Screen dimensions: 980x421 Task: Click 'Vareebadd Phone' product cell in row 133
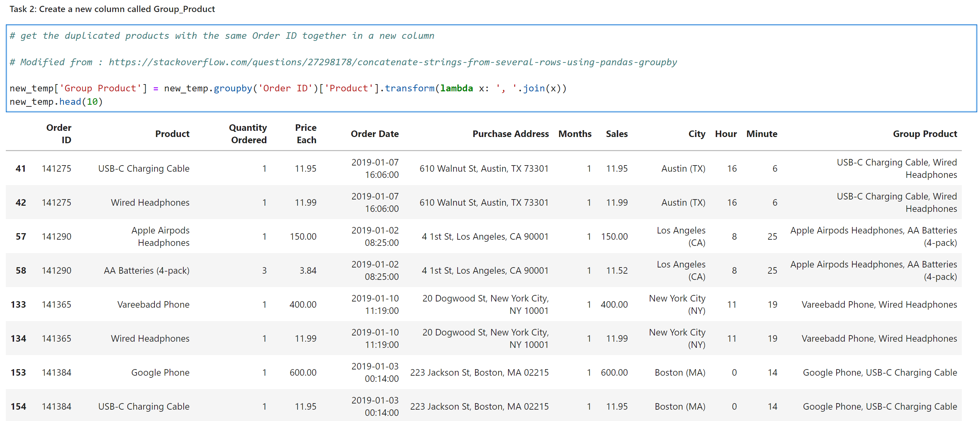tap(153, 305)
